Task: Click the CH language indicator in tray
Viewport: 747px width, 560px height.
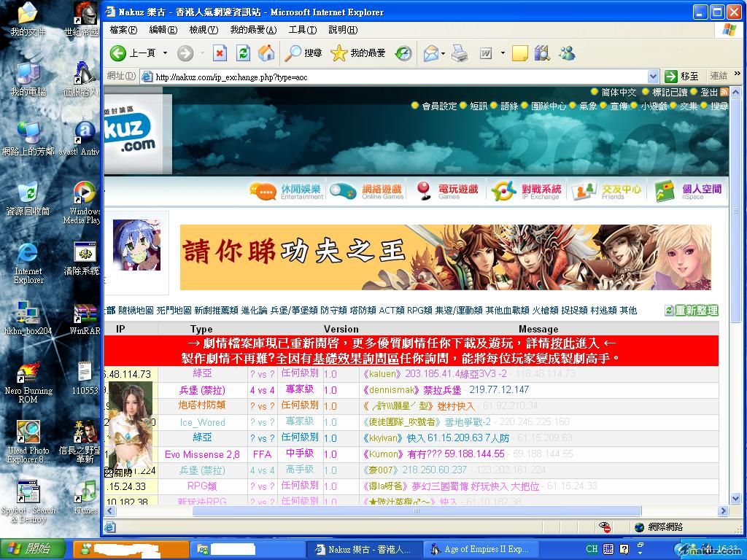Action: tap(592, 548)
